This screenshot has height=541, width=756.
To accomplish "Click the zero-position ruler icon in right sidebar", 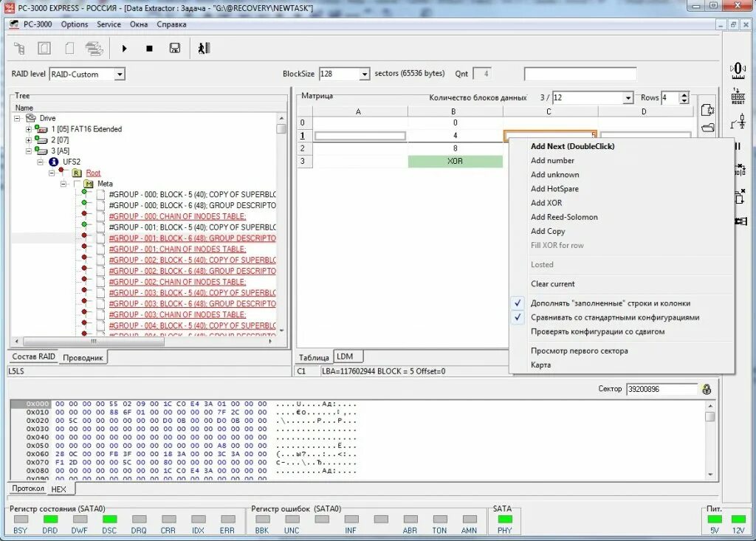I will [738, 70].
